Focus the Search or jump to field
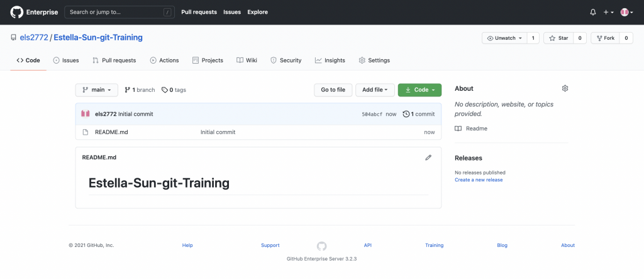This screenshot has height=279, width=644. (119, 12)
